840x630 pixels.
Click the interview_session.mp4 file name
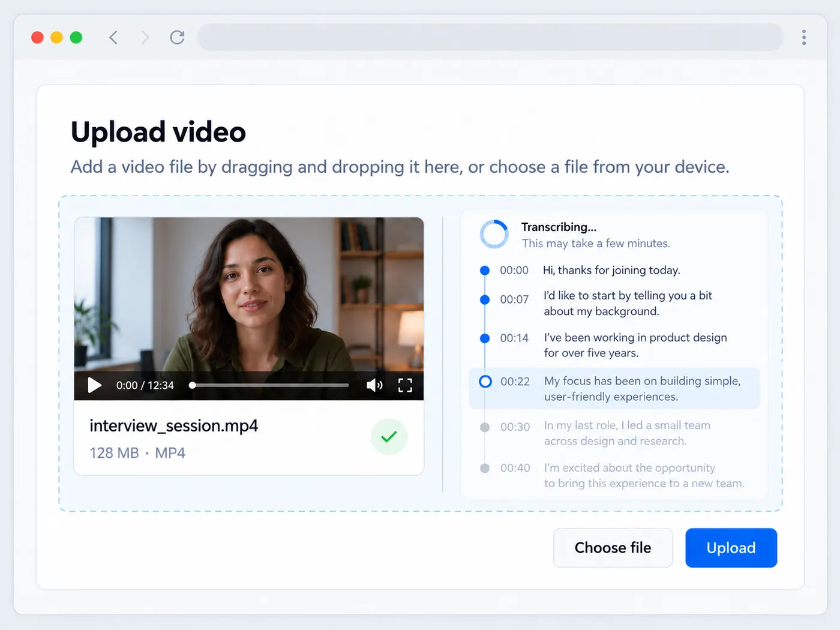pyautogui.click(x=174, y=426)
